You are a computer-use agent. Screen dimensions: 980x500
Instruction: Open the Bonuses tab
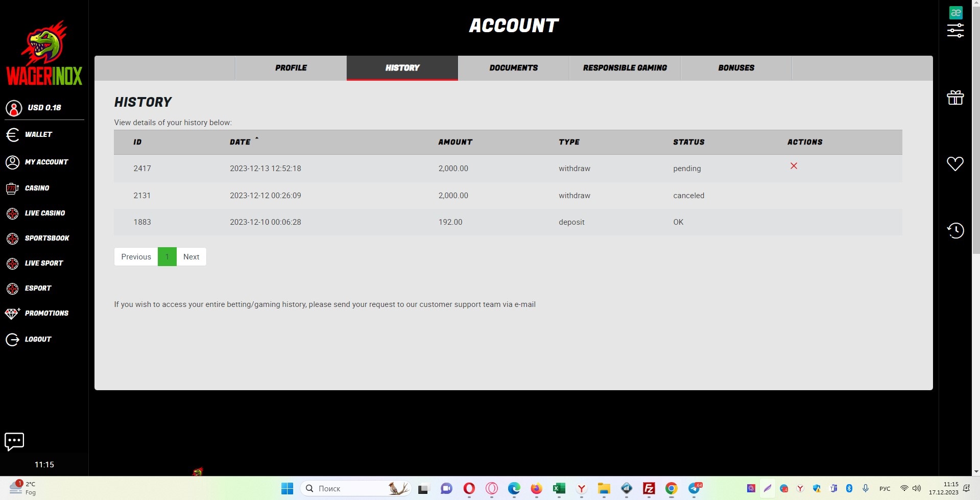(x=736, y=68)
